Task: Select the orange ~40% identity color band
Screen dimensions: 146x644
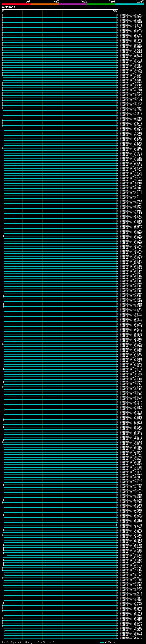Action: 45,4
